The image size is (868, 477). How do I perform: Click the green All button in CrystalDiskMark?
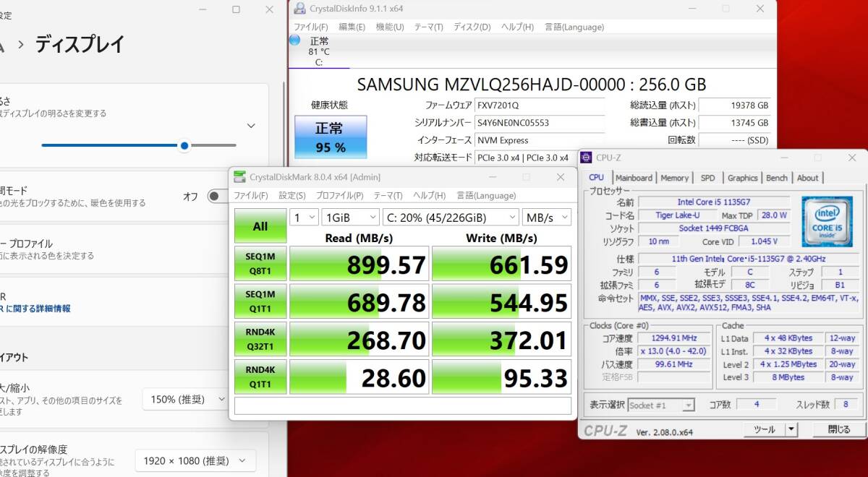(x=260, y=226)
